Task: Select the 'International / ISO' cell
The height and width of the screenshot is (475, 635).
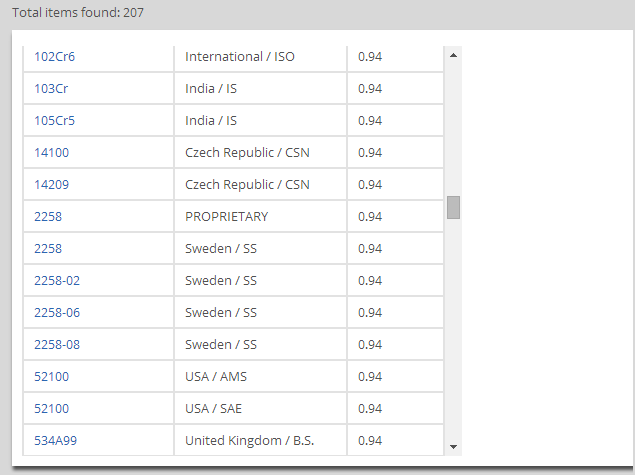Action: [x=260, y=57]
